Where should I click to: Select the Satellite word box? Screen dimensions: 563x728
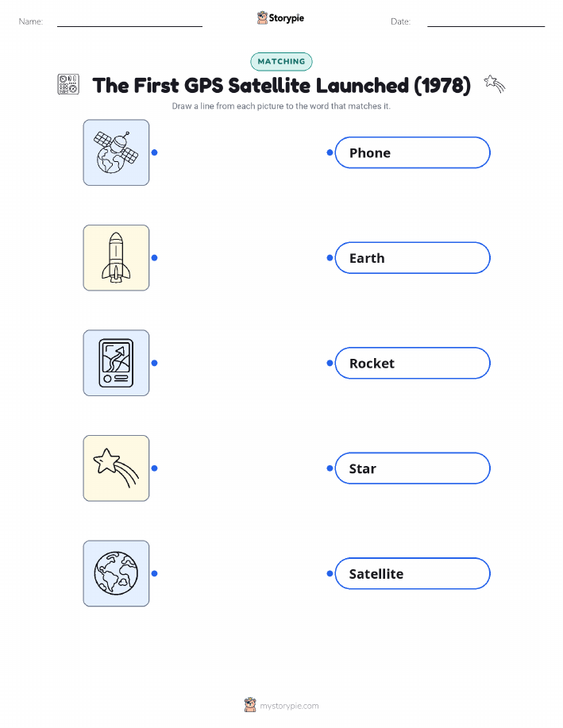(412, 573)
